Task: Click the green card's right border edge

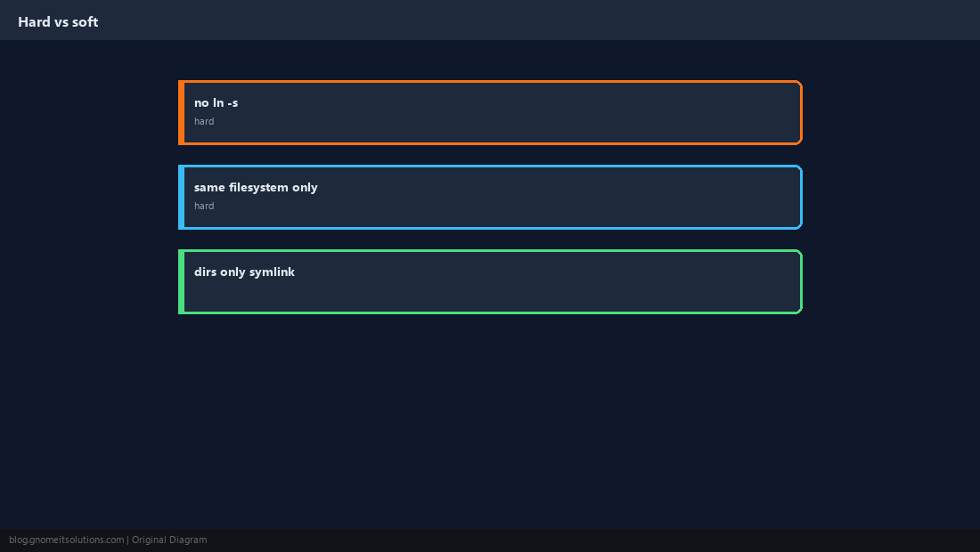Action: pyautogui.click(x=801, y=281)
